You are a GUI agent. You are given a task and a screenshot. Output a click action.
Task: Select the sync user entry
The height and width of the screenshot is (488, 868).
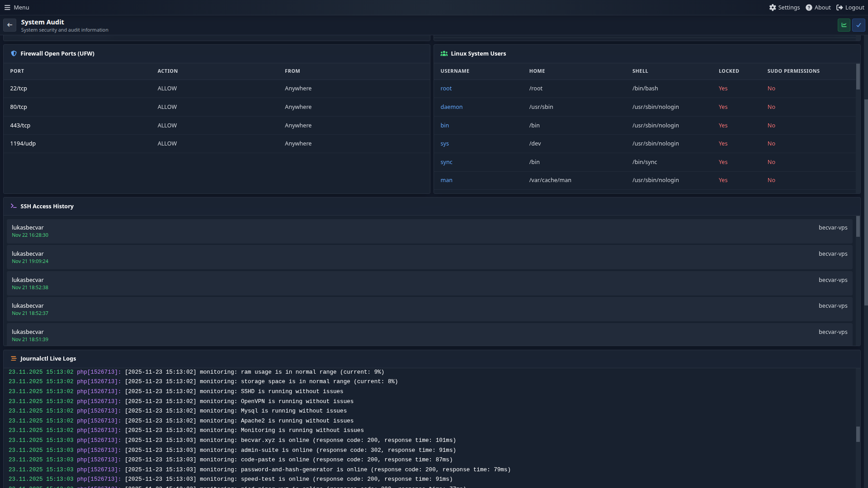click(446, 162)
